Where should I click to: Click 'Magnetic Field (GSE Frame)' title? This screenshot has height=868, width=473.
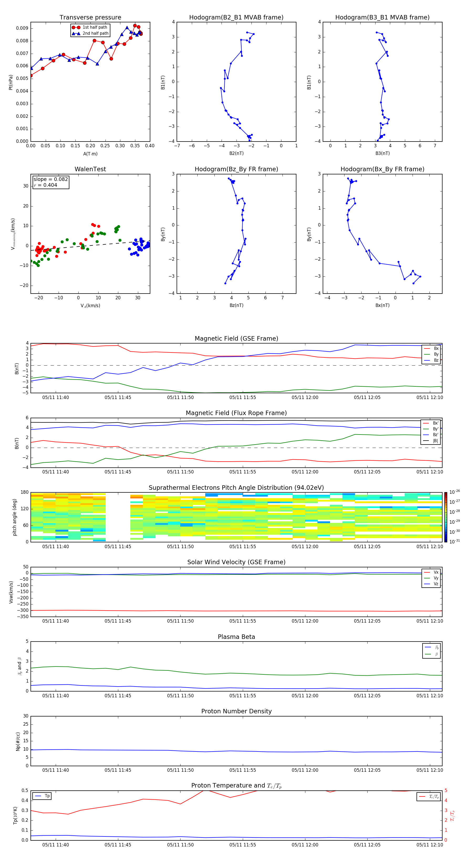pyautogui.click(x=236, y=339)
